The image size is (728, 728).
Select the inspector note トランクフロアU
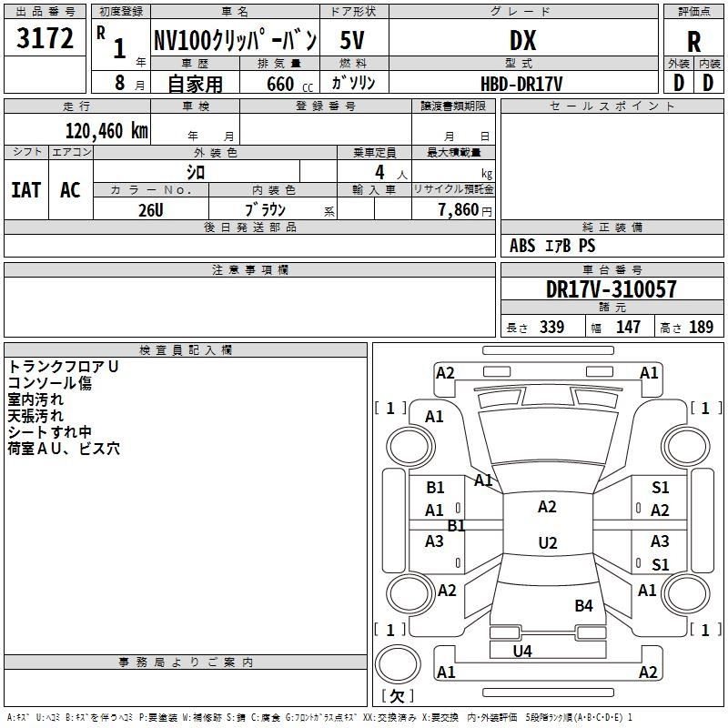(64, 366)
